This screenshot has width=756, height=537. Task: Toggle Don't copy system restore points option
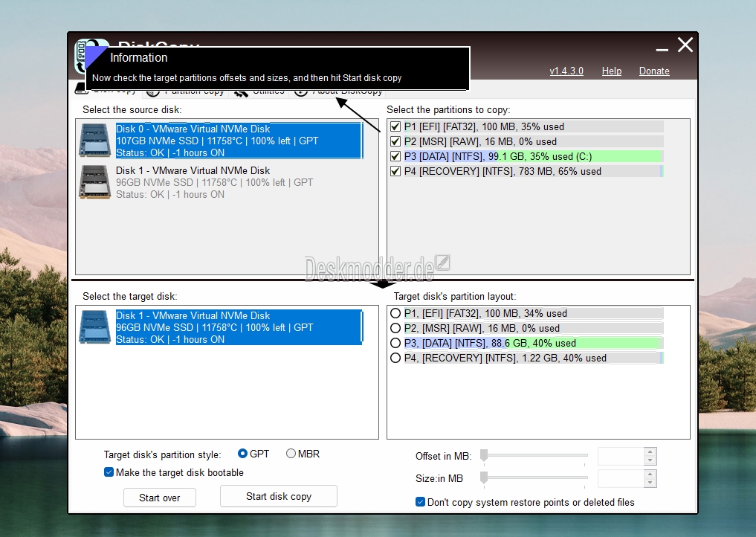pos(421,502)
